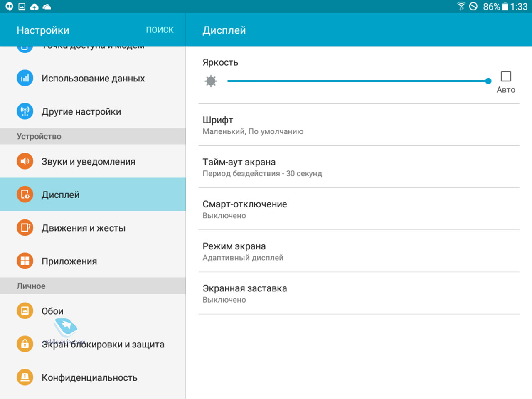
Task: Tap the ПОИСК search button
Action: tap(160, 30)
